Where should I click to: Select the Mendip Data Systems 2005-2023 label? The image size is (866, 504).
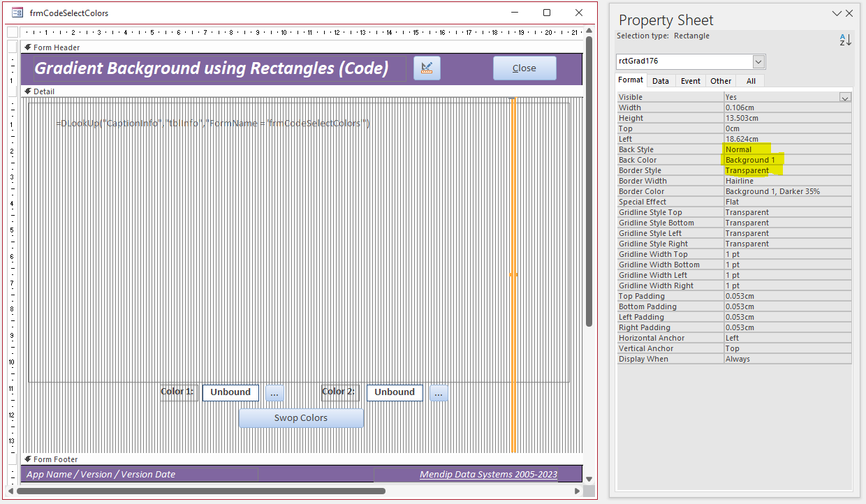[488, 475]
